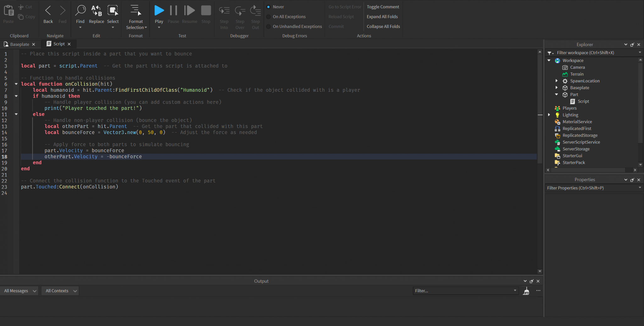Open the All Messages dropdown in Output
This screenshot has height=326, width=644.
pyautogui.click(x=19, y=291)
